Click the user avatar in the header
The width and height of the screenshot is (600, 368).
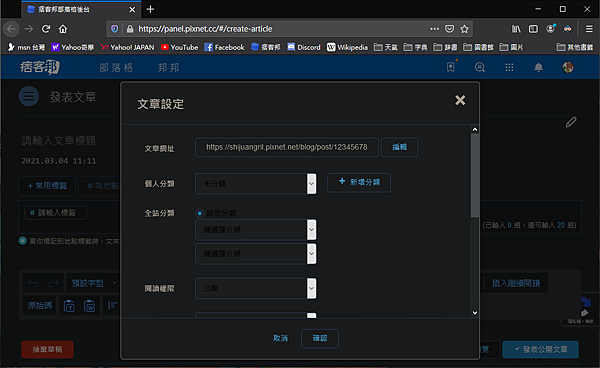pos(568,67)
